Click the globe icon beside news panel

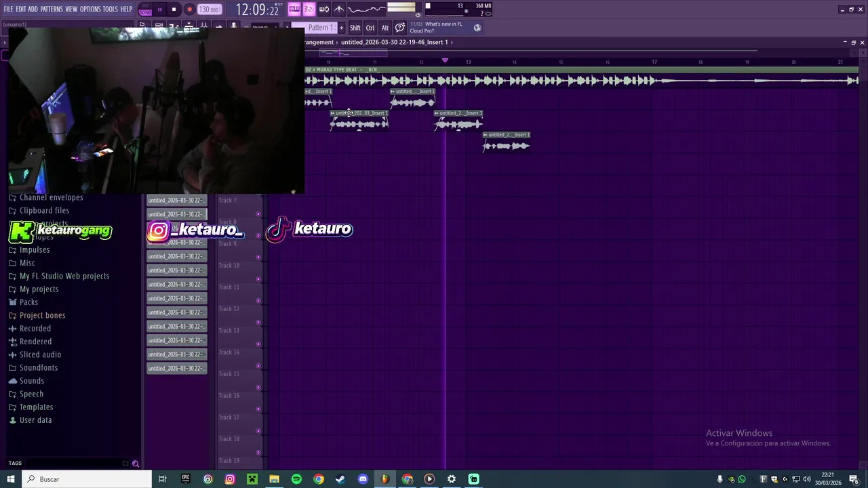477,28
